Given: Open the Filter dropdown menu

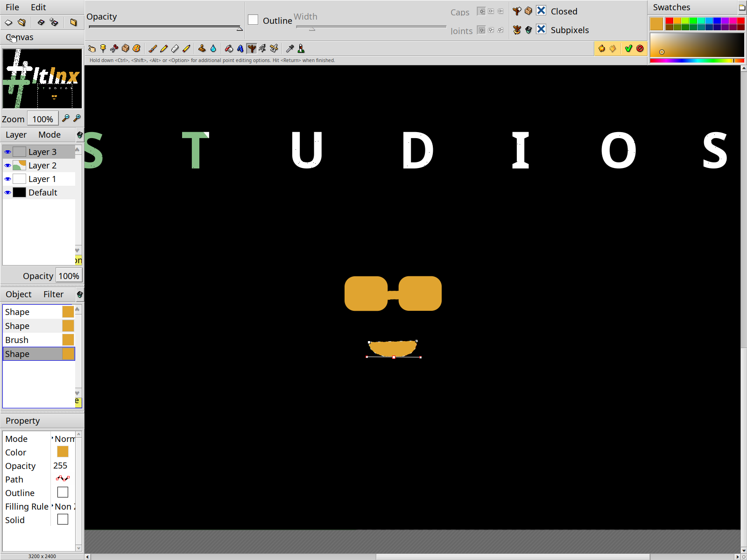Looking at the screenshot, I should pos(53,294).
